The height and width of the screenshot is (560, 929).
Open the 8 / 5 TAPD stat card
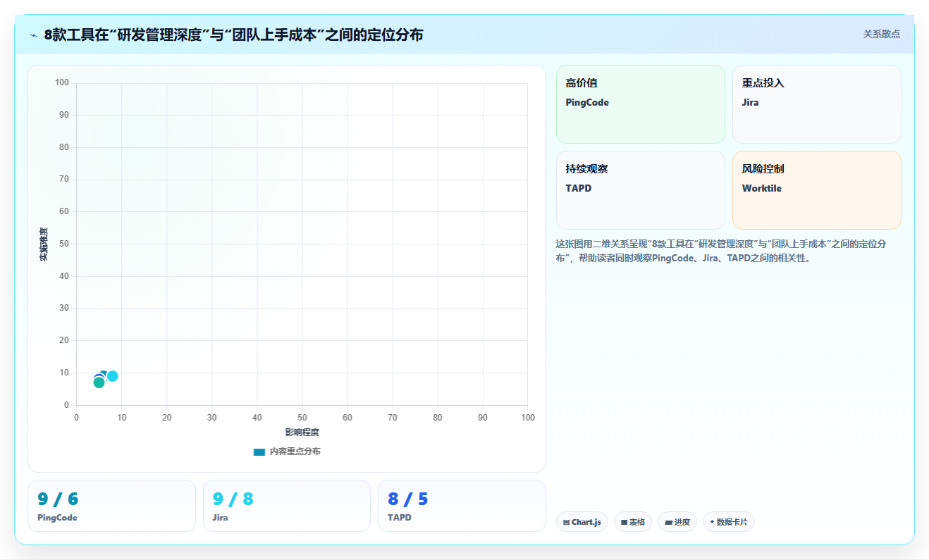tap(462, 506)
